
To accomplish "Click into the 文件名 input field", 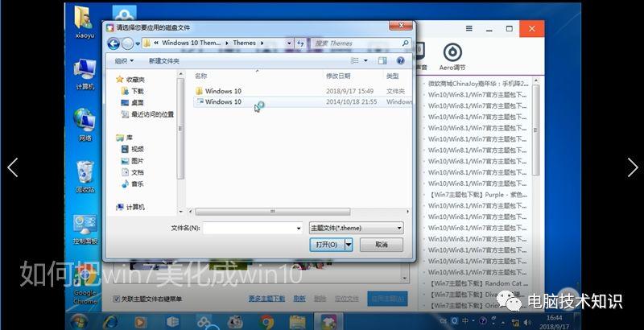I will [249, 229].
